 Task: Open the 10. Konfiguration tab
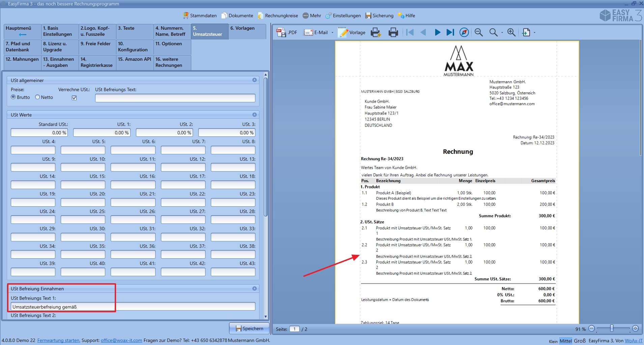click(135, 47)
